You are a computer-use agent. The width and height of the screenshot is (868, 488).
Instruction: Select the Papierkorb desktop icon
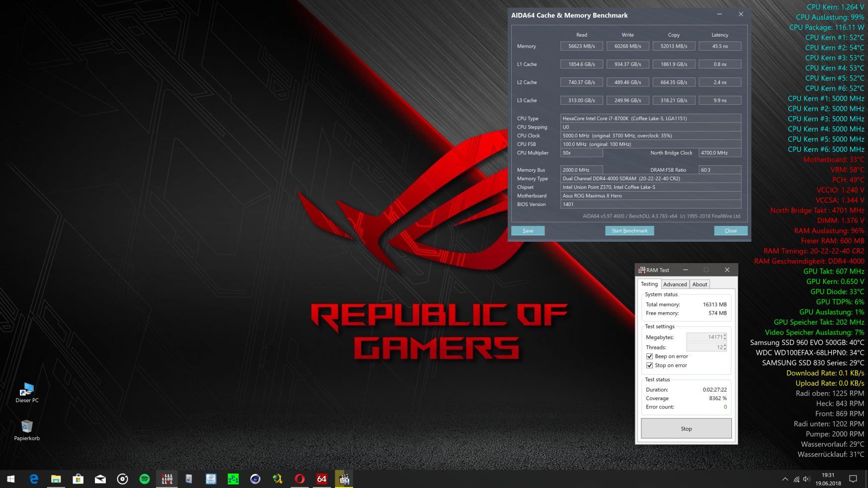pos(27,430)
